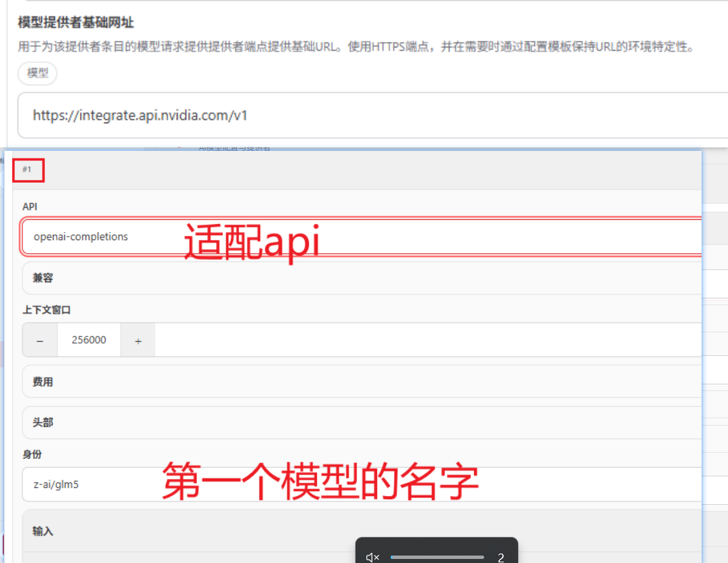Decrease the context window with minus button
This screenshot has width=728, height=563.
click(40, 340)
